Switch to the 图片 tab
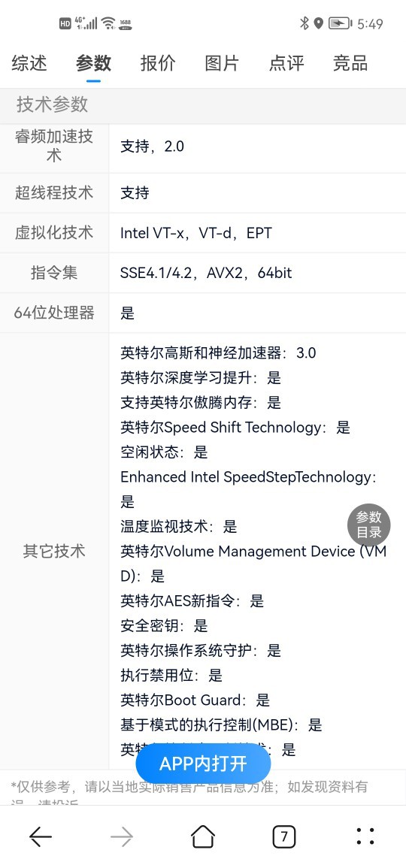Screen dimensions: 406x868 [x=222, y=63]
